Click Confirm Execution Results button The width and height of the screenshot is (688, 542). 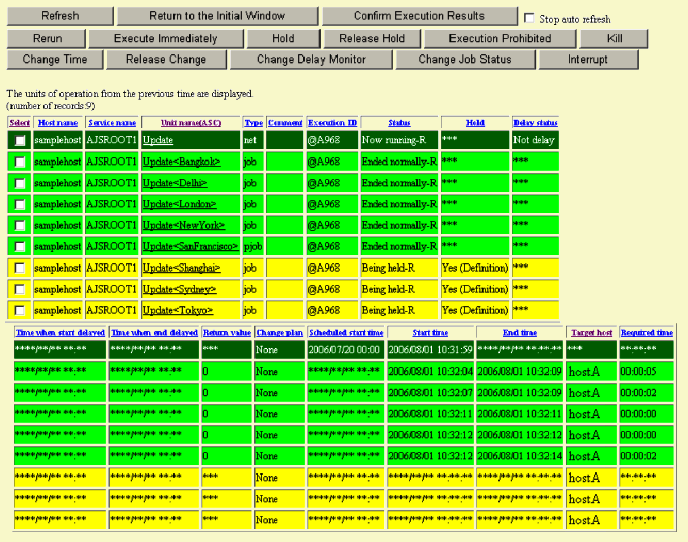(x=419, y=16)
